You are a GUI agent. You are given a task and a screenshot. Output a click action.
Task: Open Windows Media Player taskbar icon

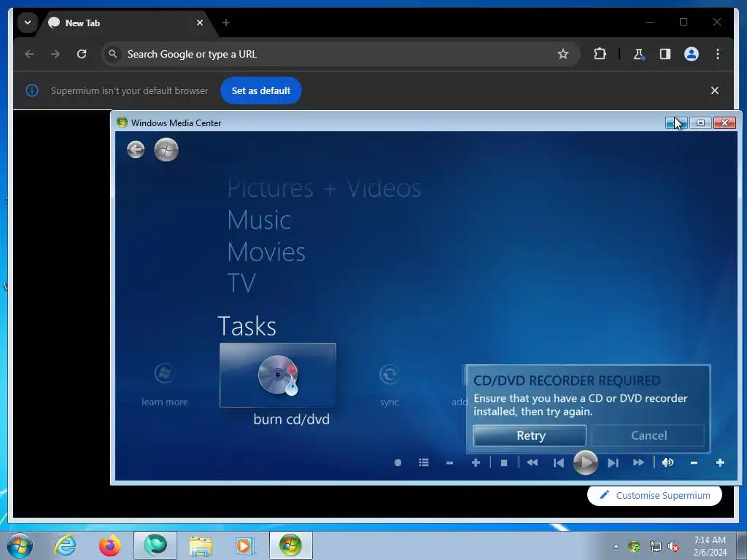[246, 545]
